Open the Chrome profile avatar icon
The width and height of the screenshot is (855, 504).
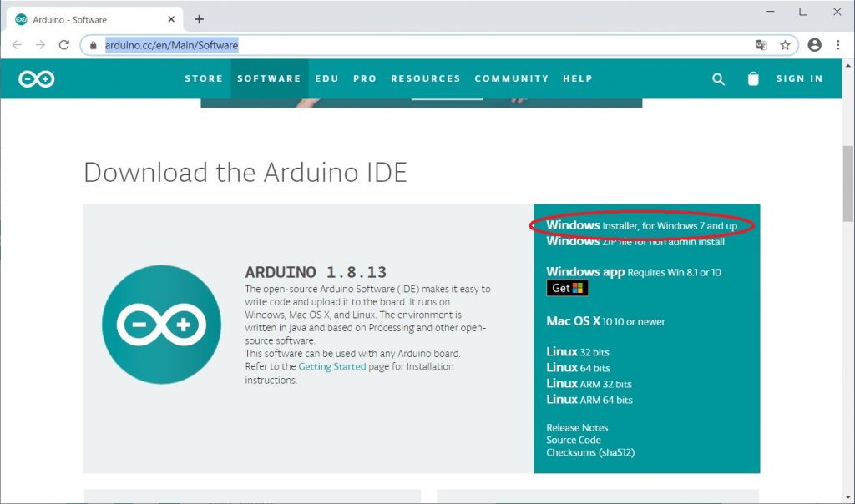tap(814, 45)
